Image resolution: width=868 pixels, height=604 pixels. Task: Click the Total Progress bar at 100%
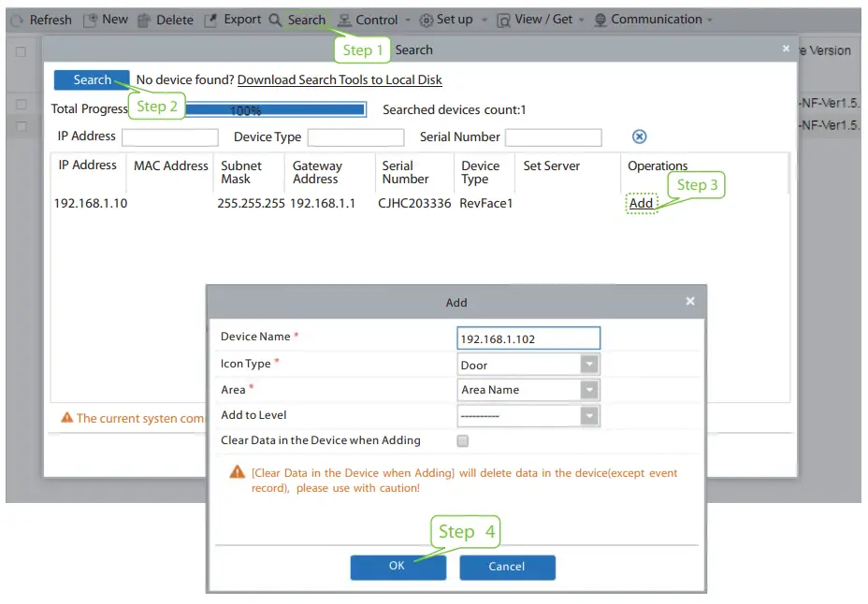(x=275, y=109)
